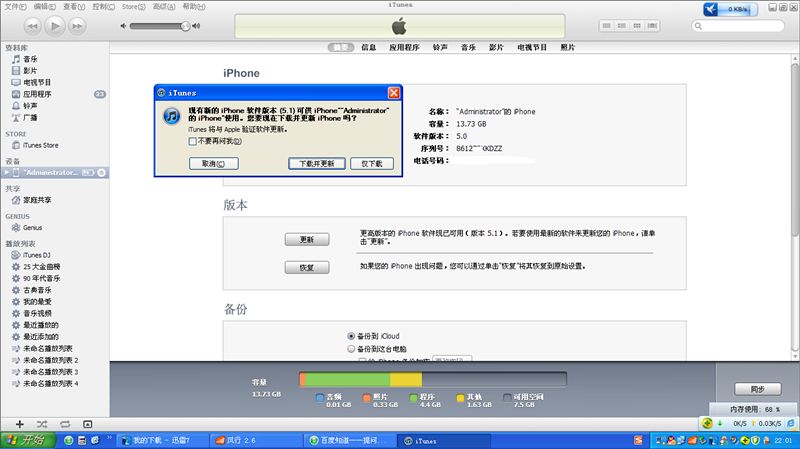Expand the Administrator iPhone device triangle
Image resolution: width=800 pixels, height=449 pixels.
(7, 172)
